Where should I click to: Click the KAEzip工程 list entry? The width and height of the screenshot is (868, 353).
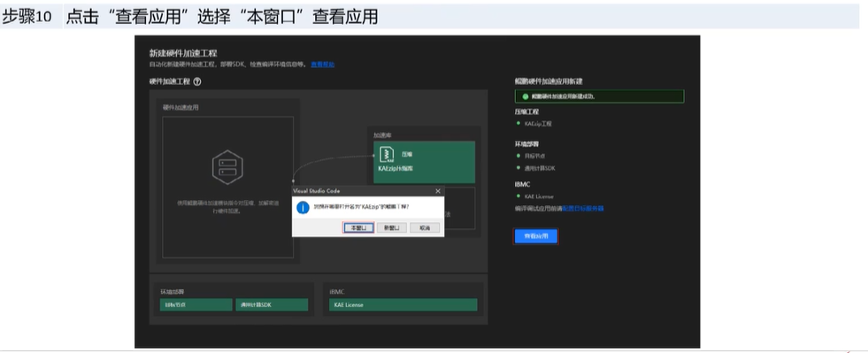(538, 123)
